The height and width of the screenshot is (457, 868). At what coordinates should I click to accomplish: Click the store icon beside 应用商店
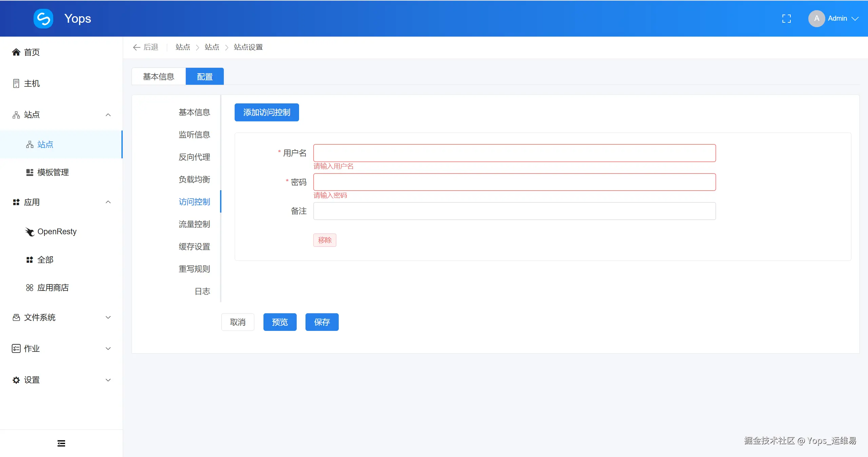coord(30,288)
